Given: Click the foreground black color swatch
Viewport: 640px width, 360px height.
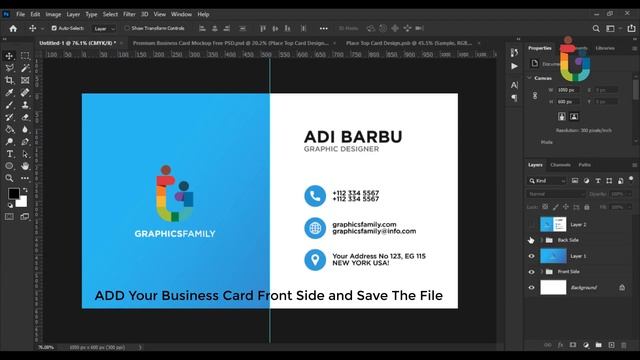Looking at the screenshot, I should [13, 193].
